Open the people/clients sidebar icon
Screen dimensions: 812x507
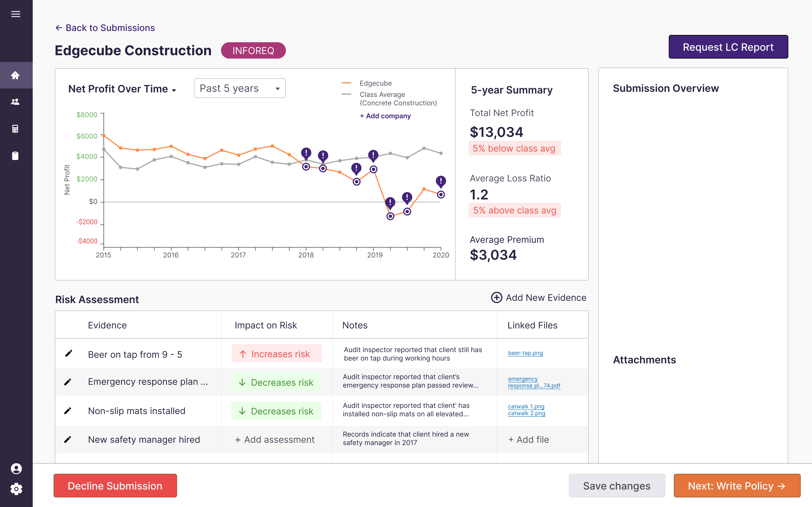tap(16, 102)
